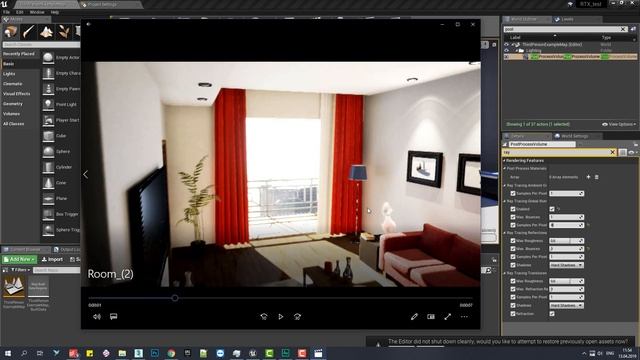
Task: Toggle Global Illumination Max Bounces override
Action: pyautogui.click(x=513, y=217)
